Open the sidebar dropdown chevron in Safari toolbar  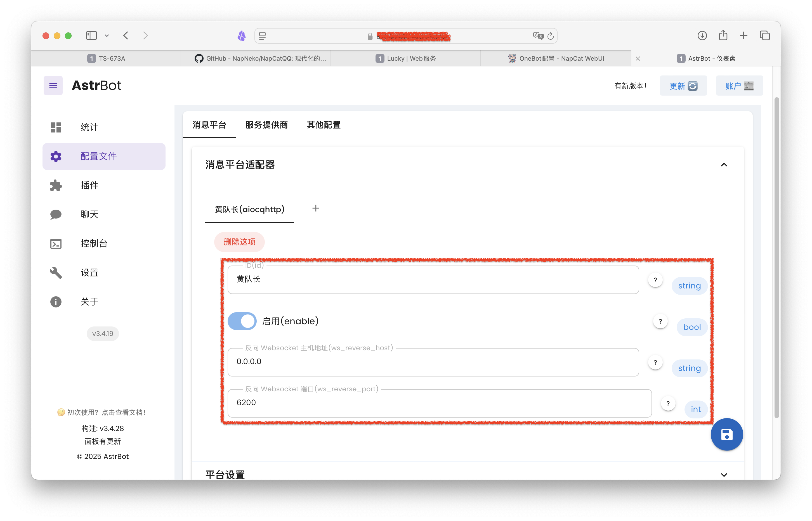pos(107,35)
